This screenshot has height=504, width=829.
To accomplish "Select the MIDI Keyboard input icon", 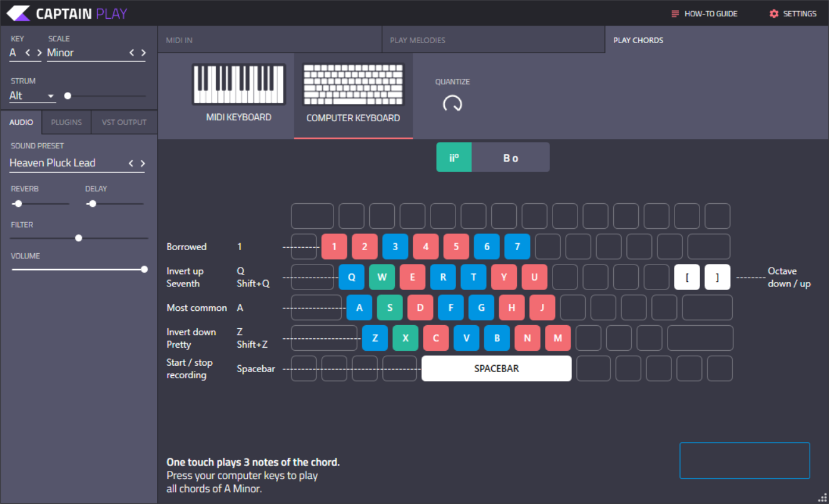I will pos(238,84).
